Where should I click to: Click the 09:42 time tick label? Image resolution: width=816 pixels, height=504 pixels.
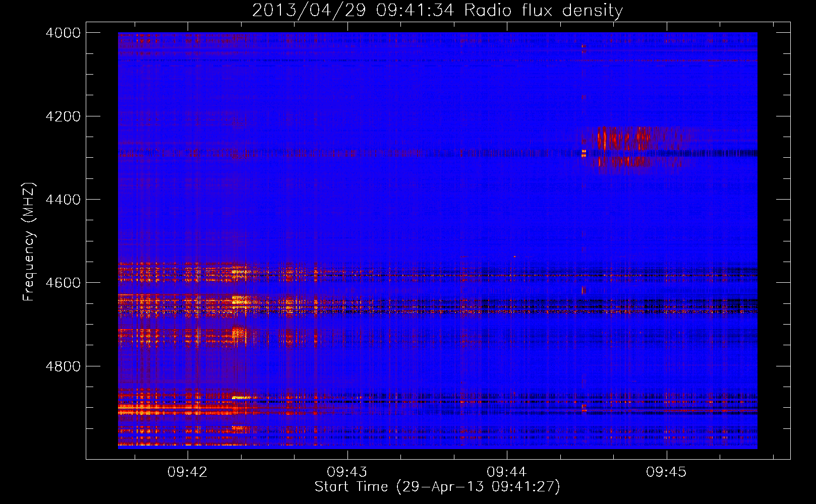188,472
